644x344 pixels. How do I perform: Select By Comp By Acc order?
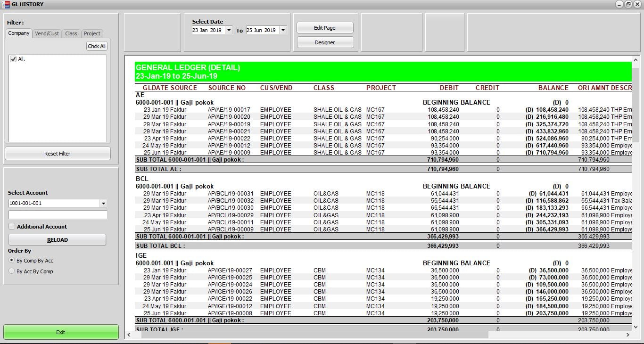click(x=12, y=261)
